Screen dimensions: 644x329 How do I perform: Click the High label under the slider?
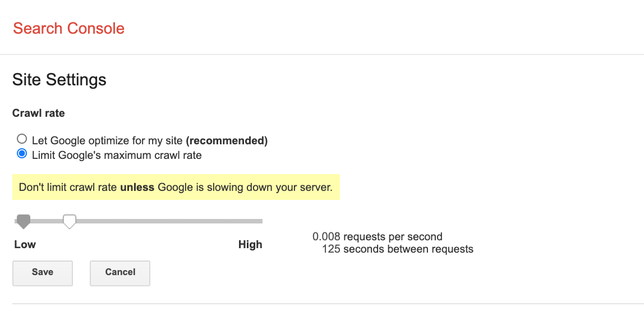(250, 244)
